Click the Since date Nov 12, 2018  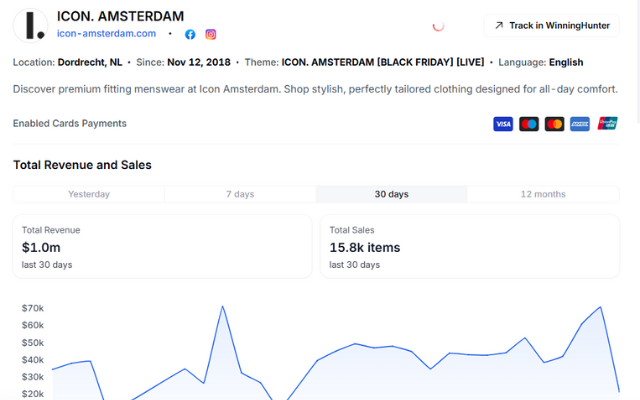(199, 62)
